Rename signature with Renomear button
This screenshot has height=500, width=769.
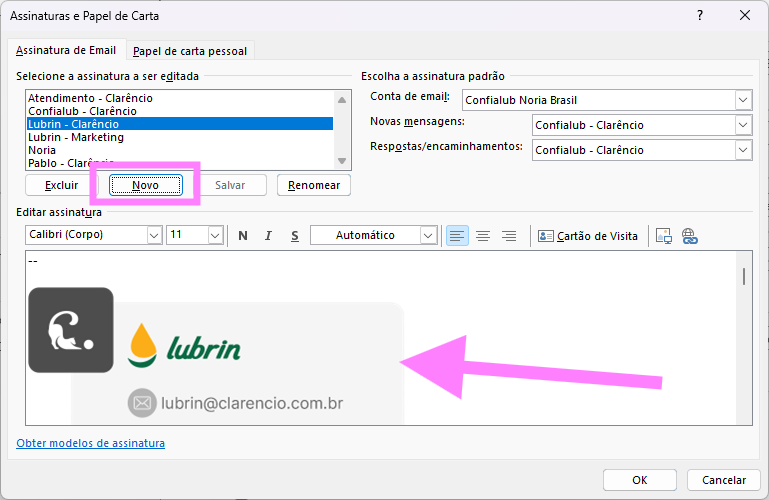(x=314, y=185)
